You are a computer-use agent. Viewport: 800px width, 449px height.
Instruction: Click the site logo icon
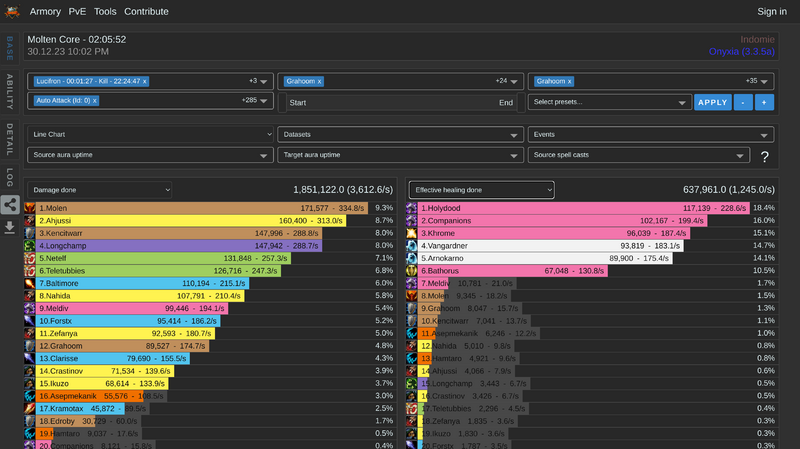(13, 12)
